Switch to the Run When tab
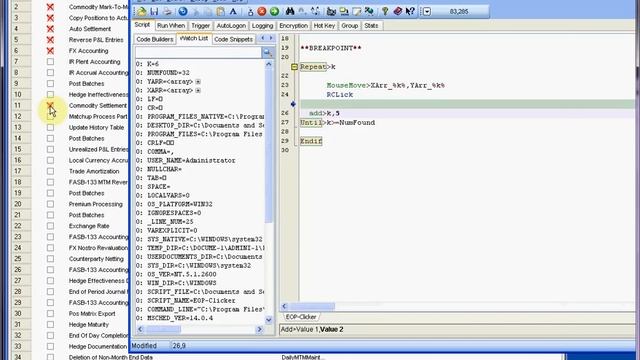 tap(171, 25)
